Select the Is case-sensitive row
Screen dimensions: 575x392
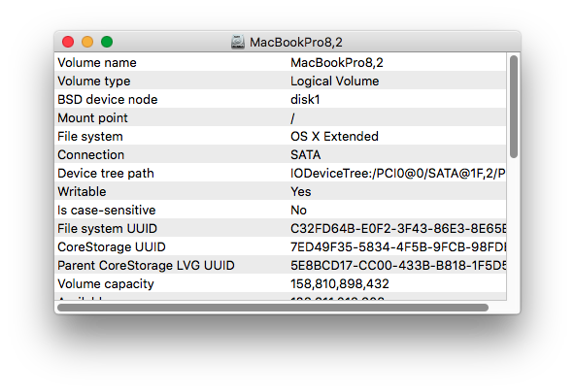pyautogui.click(x=281, y=210)
